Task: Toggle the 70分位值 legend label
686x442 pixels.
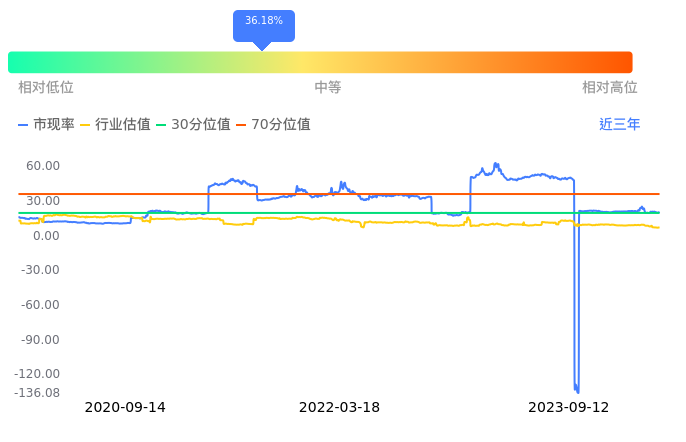Action: click(280, 125)
